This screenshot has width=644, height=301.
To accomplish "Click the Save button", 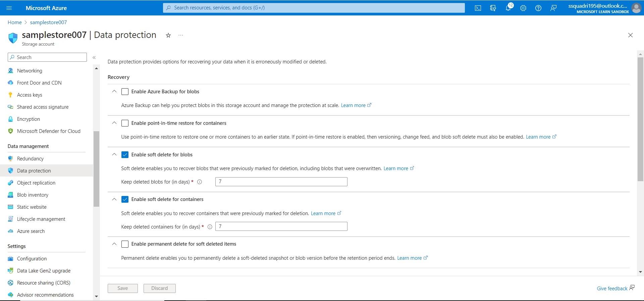I will (123, 288).
